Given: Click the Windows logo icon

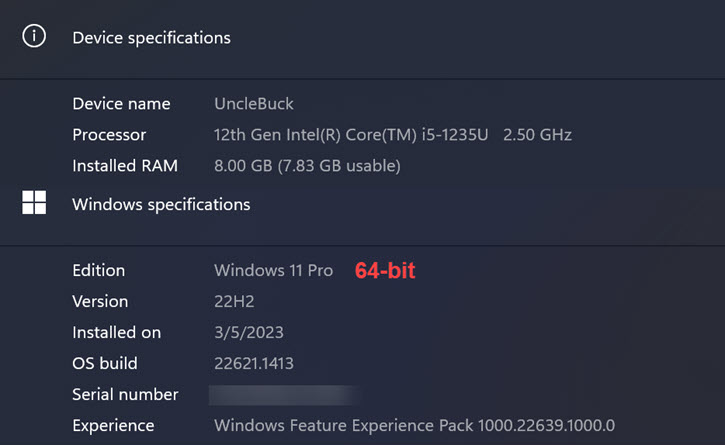Looking at the screenshot, I should [34, 203].
